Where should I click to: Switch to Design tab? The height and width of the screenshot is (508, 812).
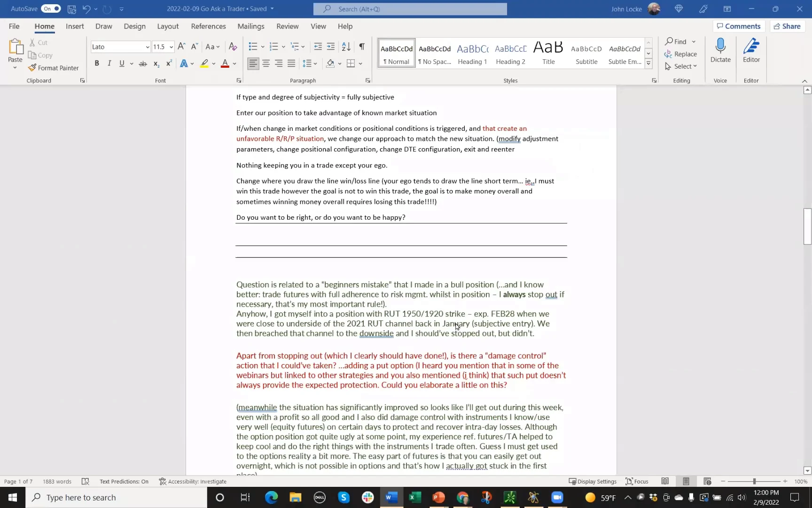[x=134, y=26]
